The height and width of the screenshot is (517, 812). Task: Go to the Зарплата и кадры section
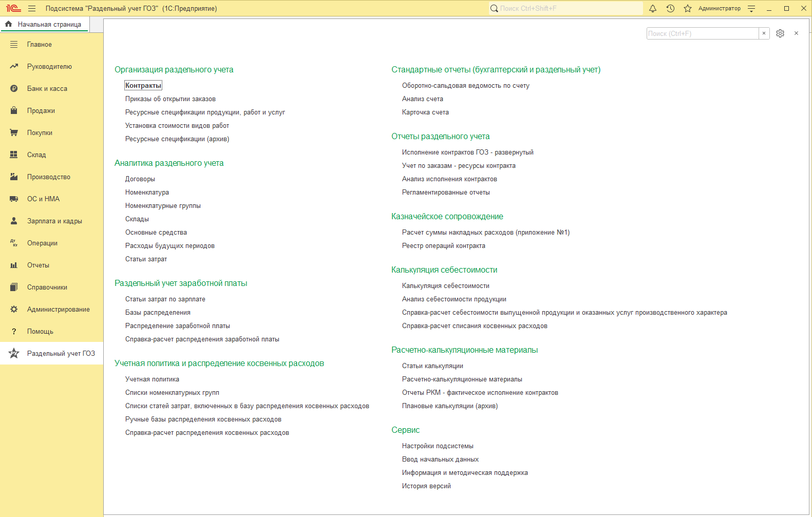click(54, 221)
